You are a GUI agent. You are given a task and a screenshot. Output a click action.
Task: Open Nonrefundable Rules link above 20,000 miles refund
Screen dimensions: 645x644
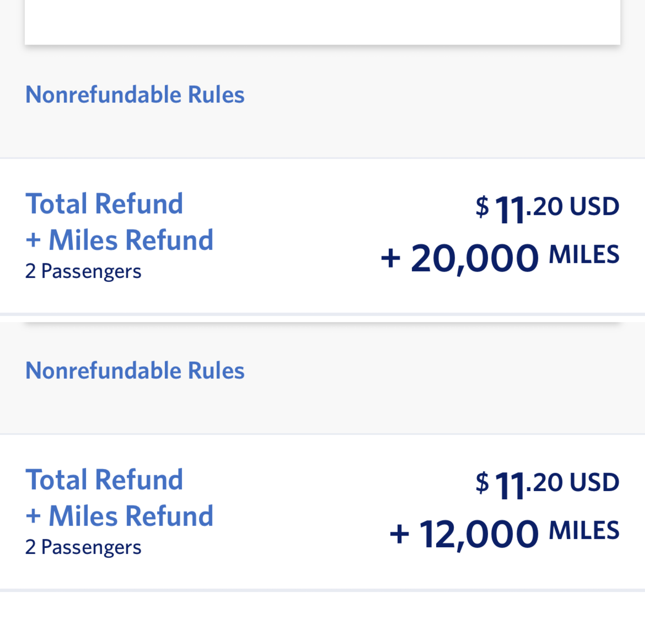tap(135, 95)
